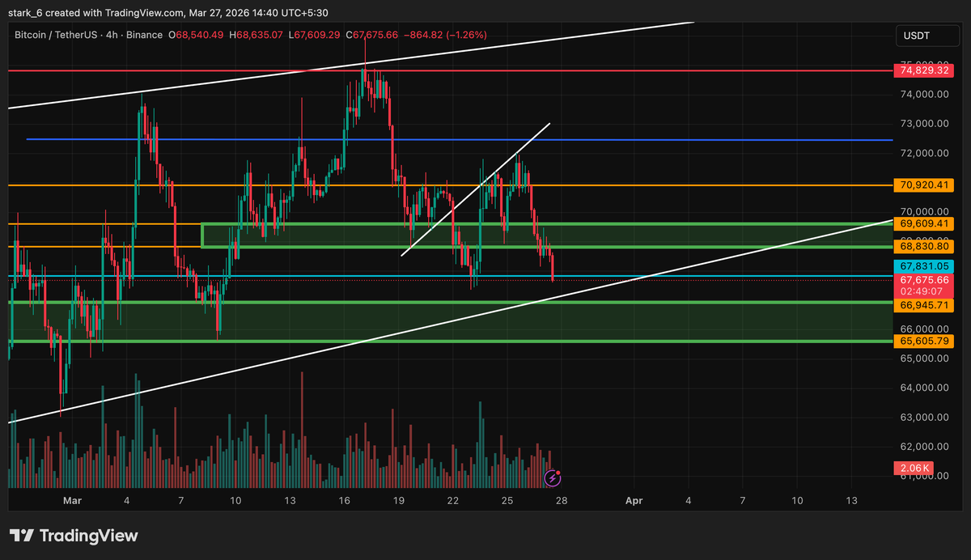Select the orange 66,945.71 price label
The image size is (971, 560).
click(x=922, y=305)
